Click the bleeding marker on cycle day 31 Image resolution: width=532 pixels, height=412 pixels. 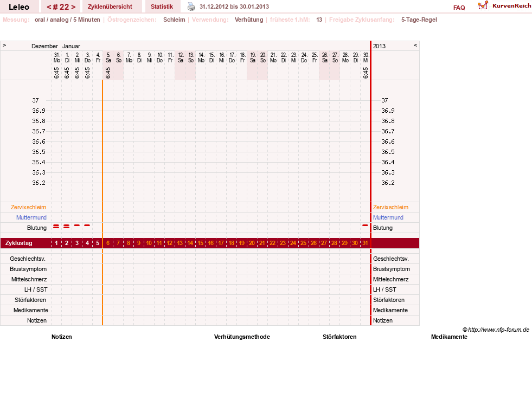coord(365,225)
